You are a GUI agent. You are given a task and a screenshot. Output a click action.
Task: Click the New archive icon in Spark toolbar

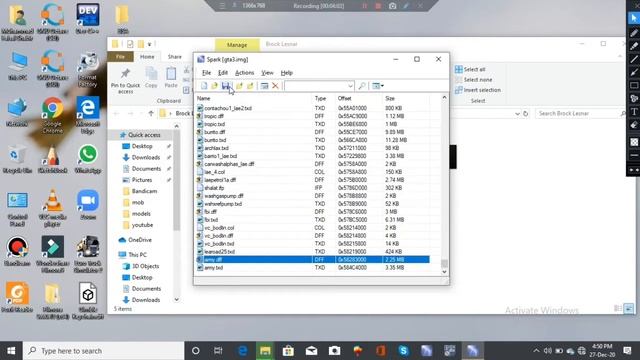pos(204,86)
